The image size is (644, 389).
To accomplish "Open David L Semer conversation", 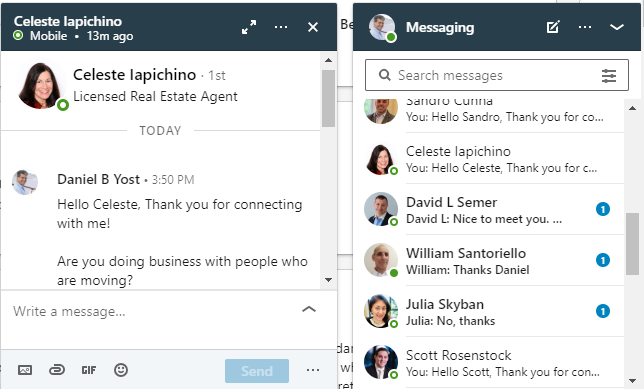I will pyautogui.click(x=488, y=209).
